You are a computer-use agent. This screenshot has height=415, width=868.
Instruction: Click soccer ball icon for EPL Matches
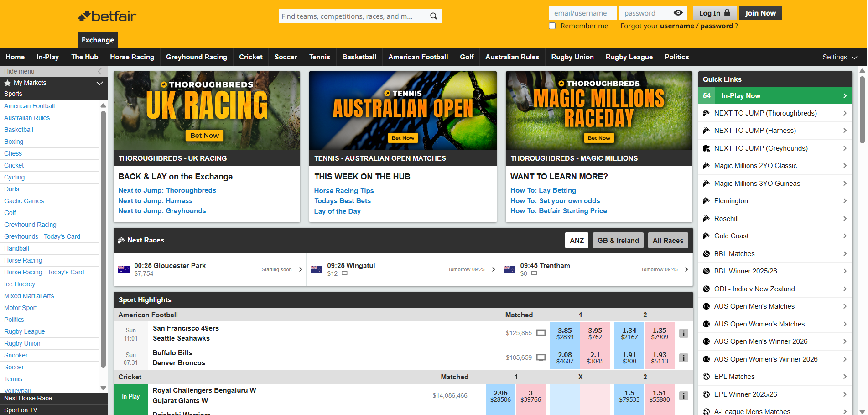[706, 377]
